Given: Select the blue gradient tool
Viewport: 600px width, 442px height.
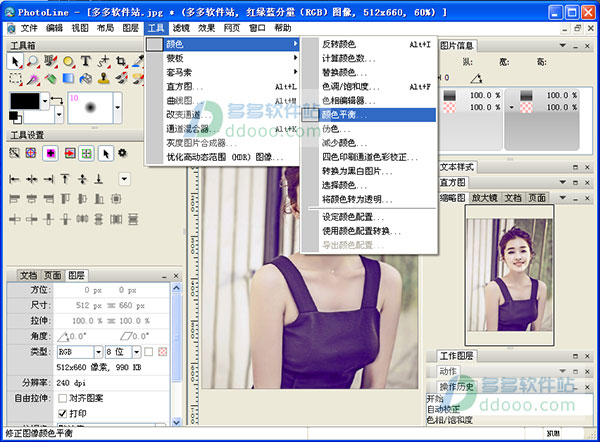Looking at the screenshot, I should tap(68, 78).
